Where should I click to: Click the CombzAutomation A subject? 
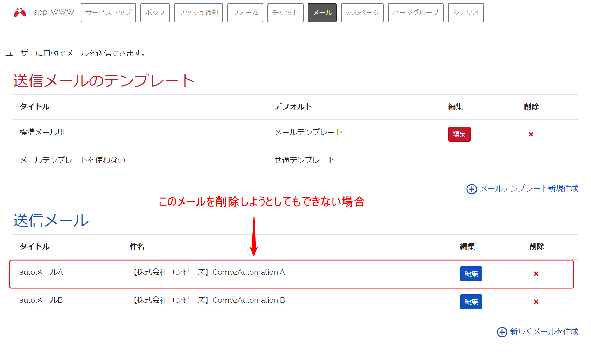pos(207,272)
